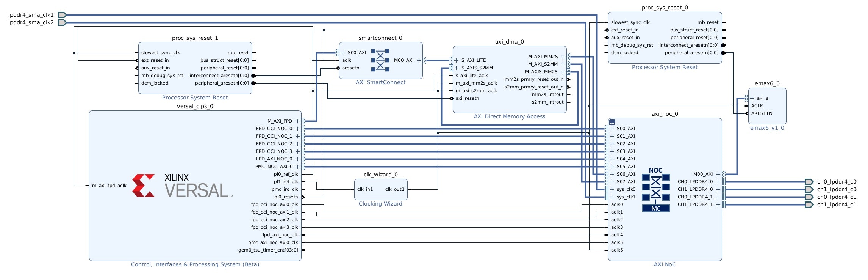Select the AXI Direct Memory Access label

pos(510,116)
